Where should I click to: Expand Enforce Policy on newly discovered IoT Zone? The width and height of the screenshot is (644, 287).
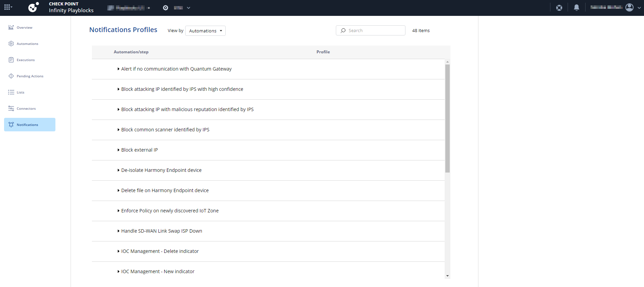(119, 211)
